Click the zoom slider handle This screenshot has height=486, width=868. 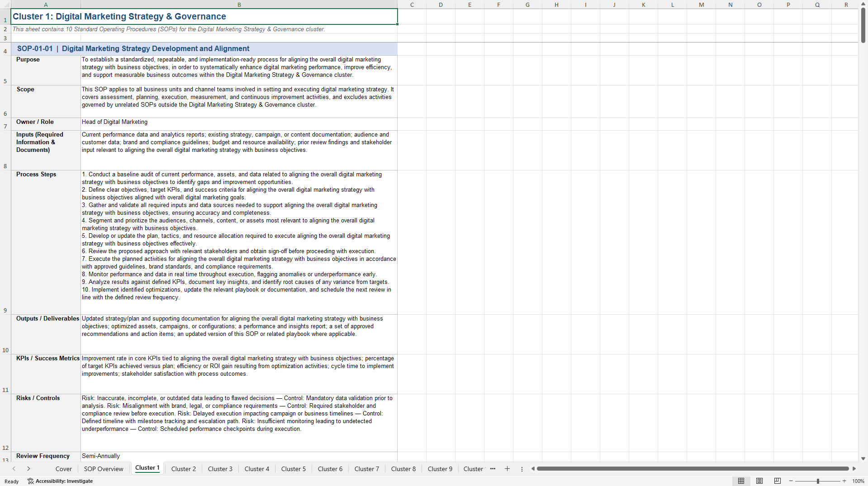[x=818, y=481]
